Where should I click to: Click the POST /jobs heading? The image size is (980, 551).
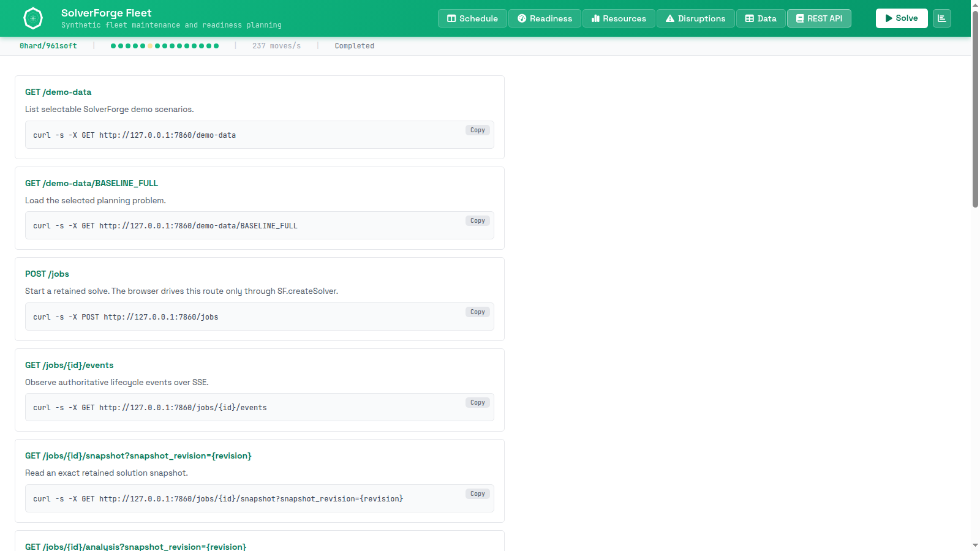pos(47,274)
